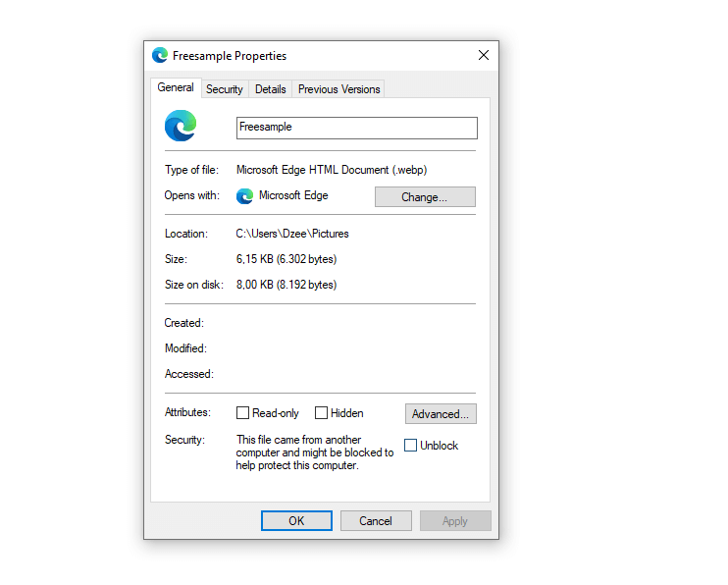Click the Attributes: label

(187, 412)
